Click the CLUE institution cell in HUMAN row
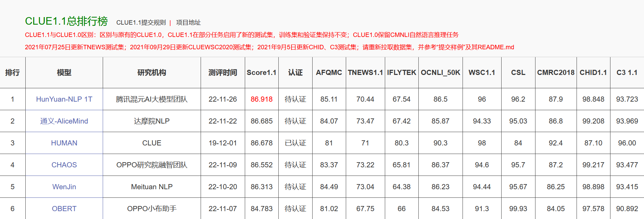The height and width of the screenshot is (219, 644). 152,143
